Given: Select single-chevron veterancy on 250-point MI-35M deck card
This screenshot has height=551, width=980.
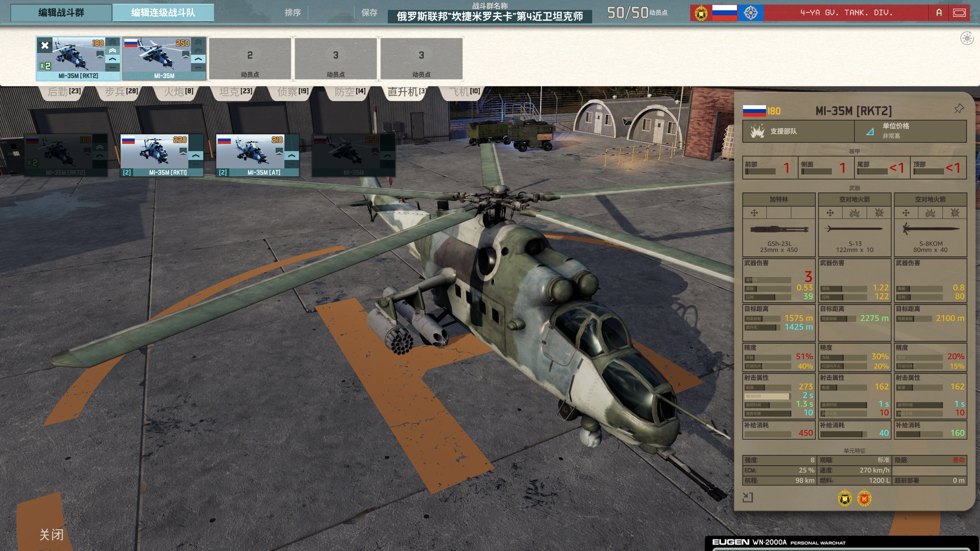Looking at the screenshot, I should tap(198, 59).
